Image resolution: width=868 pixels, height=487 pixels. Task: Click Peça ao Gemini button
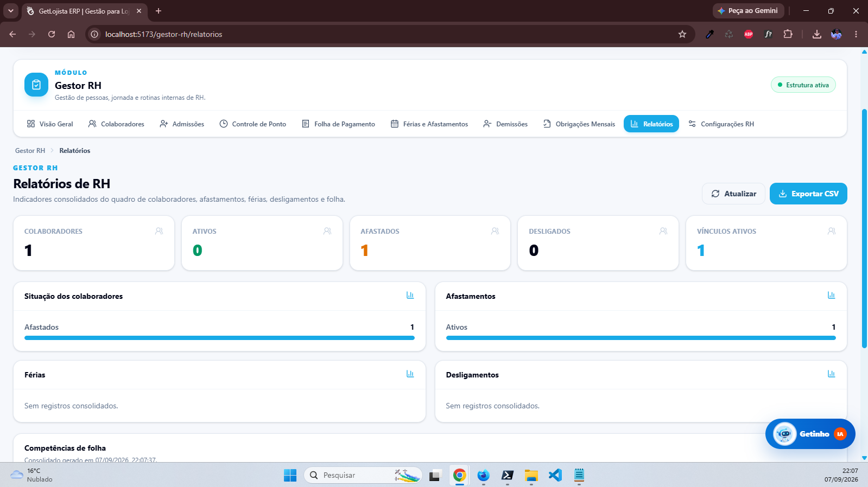[x=748, y=11]
